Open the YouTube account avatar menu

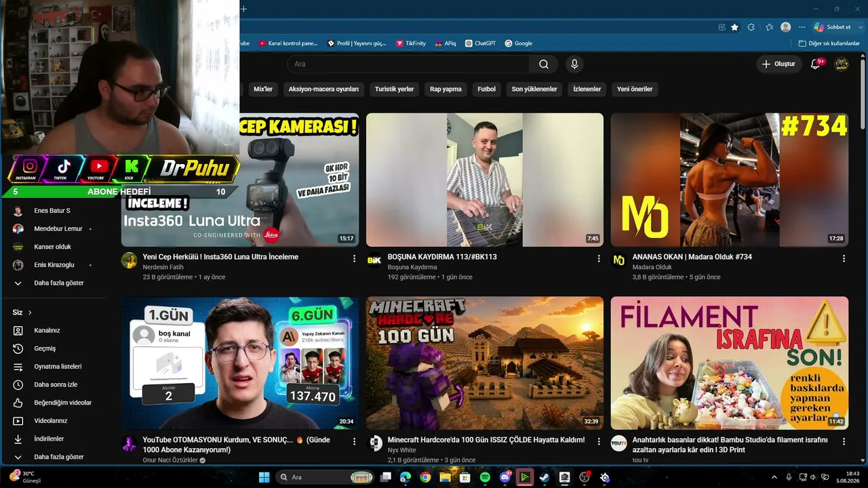[x=841, y=64]
